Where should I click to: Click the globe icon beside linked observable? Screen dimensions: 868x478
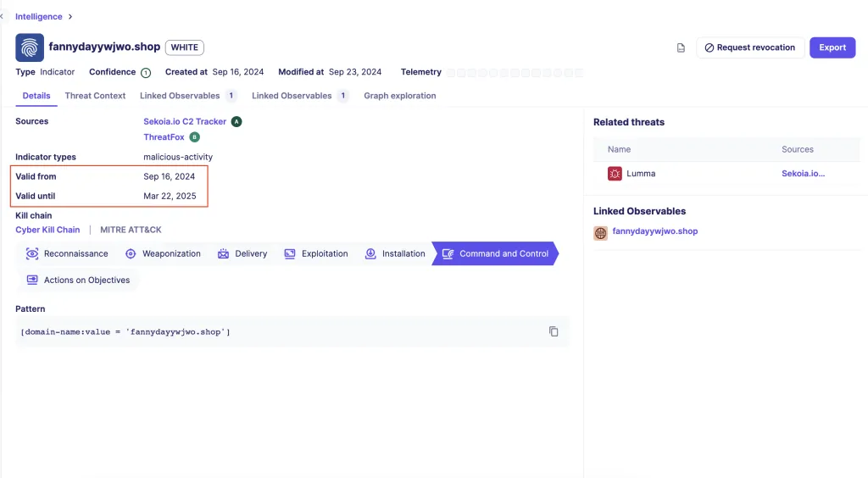pyautogui.click(x=601, y=233)
